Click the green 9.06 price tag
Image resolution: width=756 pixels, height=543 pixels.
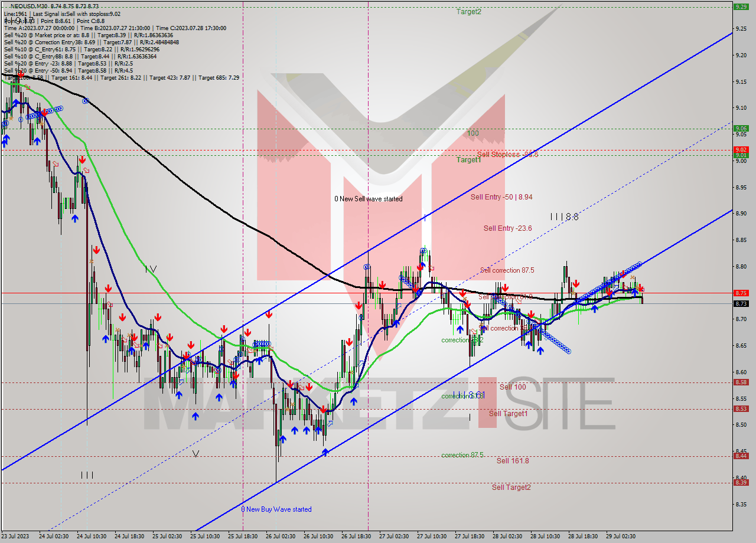click(741, 127)
